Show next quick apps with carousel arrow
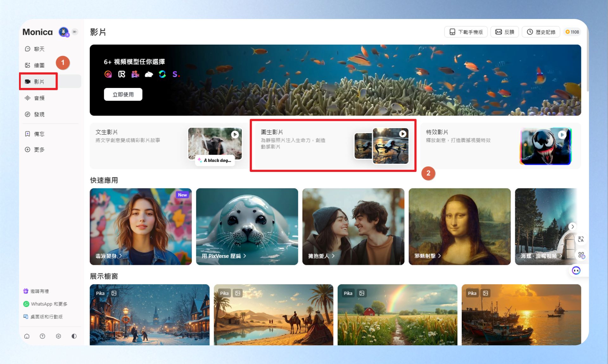The width and height of the screenshot is (608, 364). click(x=573, y=227)
